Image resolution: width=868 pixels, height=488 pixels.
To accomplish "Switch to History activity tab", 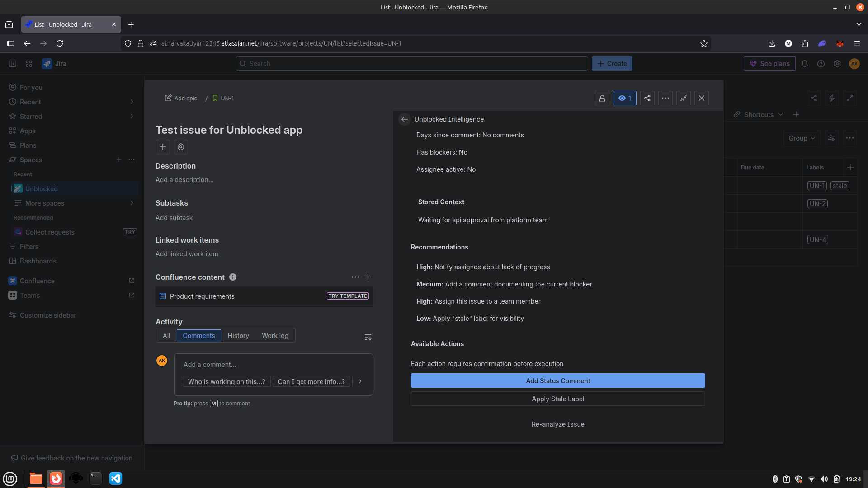I will [238, 336].
